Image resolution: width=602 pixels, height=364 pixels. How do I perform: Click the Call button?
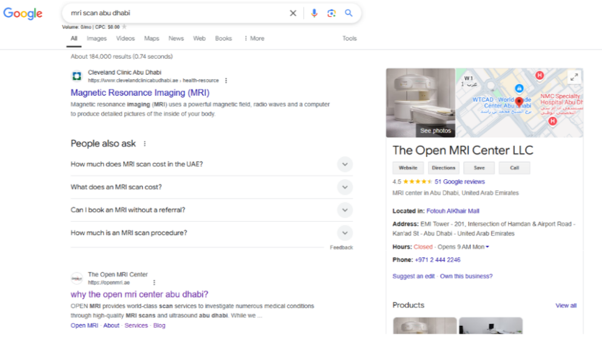pyautogui.click(x=515, y=168)
